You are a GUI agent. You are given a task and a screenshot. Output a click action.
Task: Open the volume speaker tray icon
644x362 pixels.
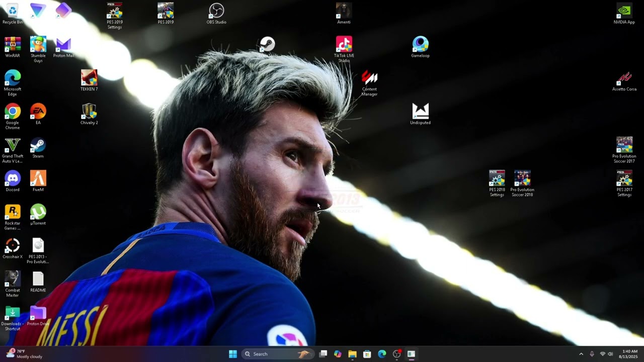pos(610,354)
